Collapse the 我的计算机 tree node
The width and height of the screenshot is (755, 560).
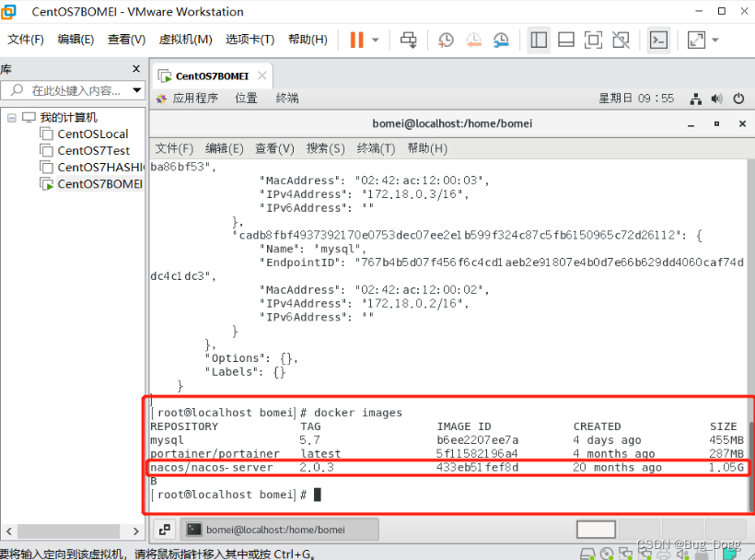(x=12, y=118)
